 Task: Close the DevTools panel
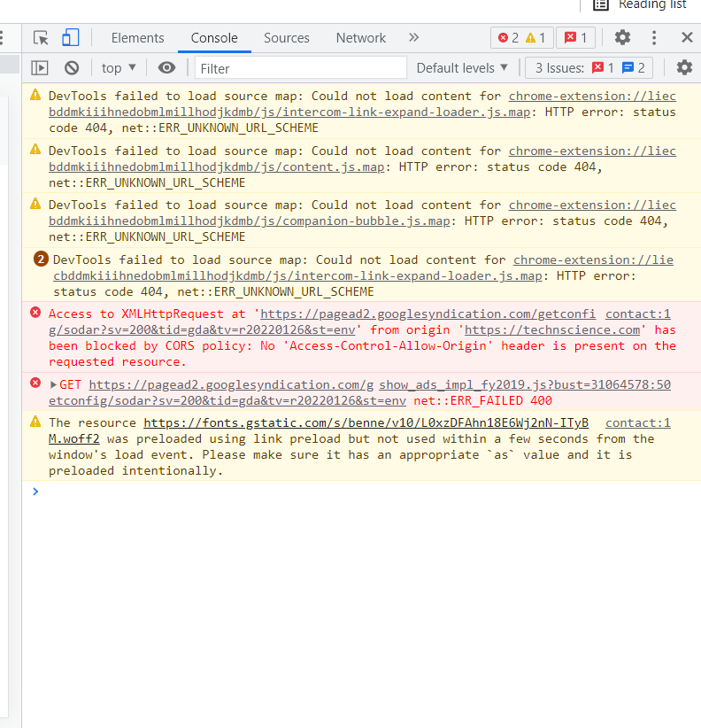[x=687, y=37]
